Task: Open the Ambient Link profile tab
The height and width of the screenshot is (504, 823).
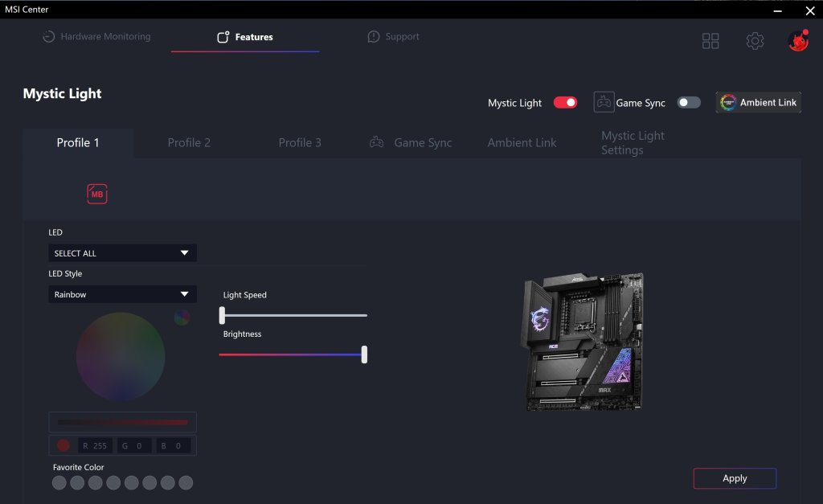Action: point(522,143)
